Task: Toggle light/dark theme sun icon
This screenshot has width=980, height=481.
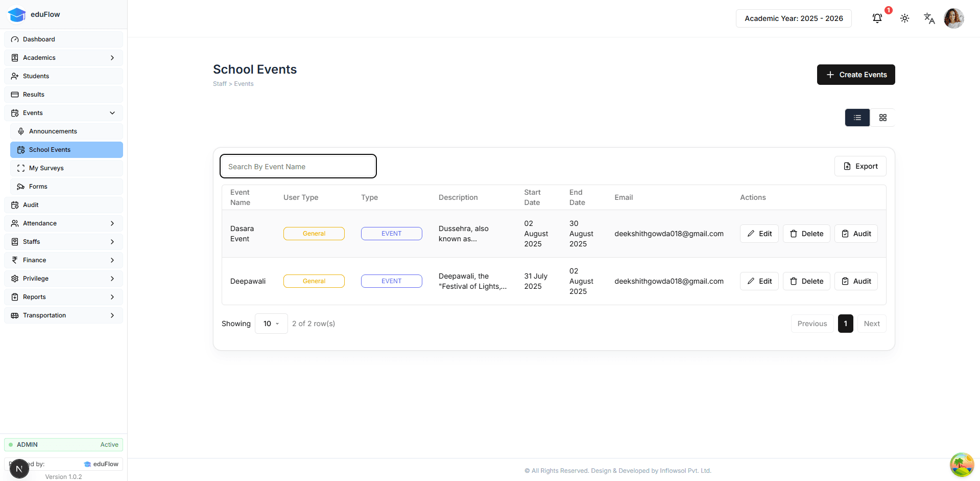Action: 904,18
